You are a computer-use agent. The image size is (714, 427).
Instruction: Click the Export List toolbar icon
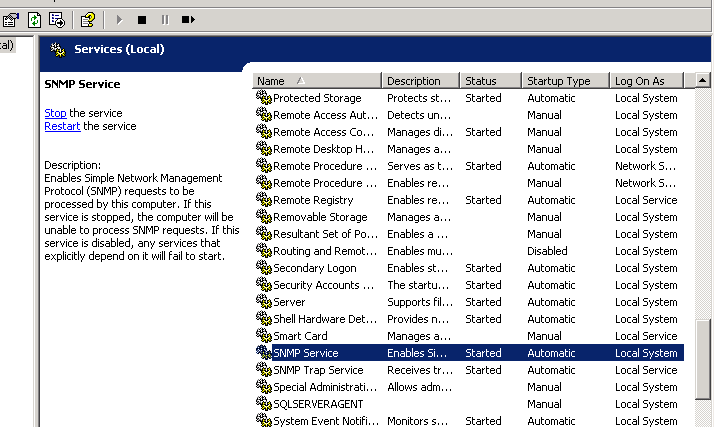coord(57,19)
